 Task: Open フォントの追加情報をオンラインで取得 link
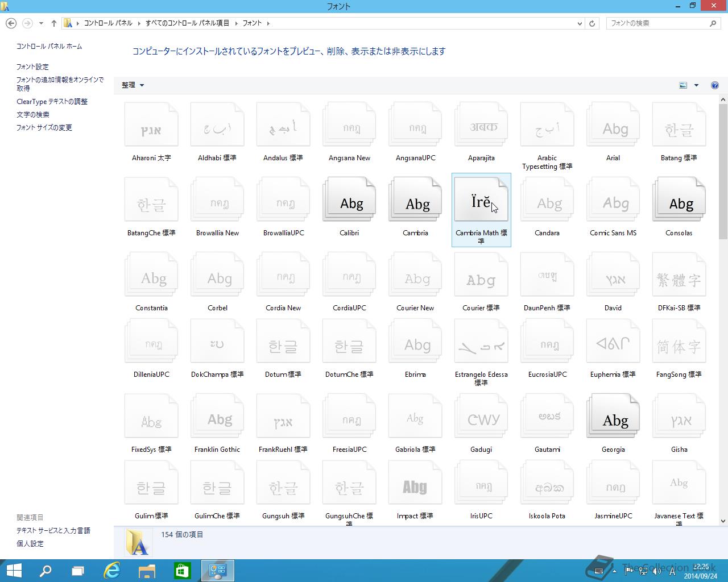click(x=60, y=84)
